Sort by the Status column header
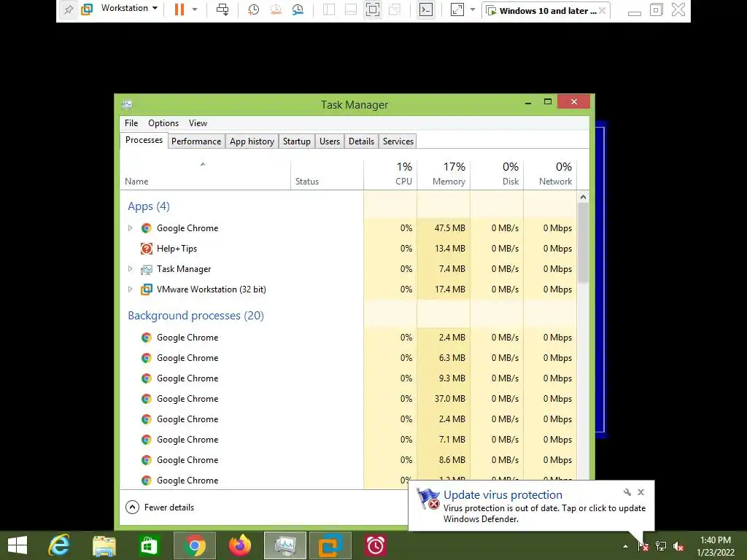Screen dimensions: 747x560 tap(327, 175)
